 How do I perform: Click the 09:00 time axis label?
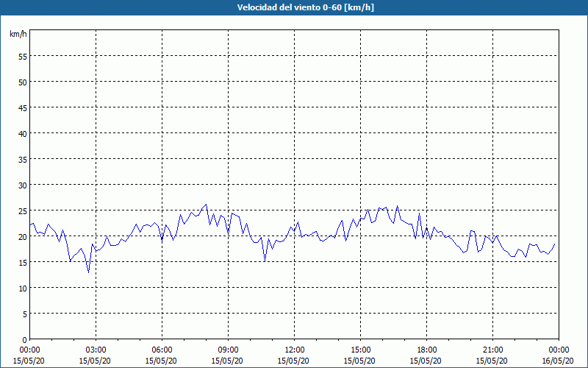228,350
